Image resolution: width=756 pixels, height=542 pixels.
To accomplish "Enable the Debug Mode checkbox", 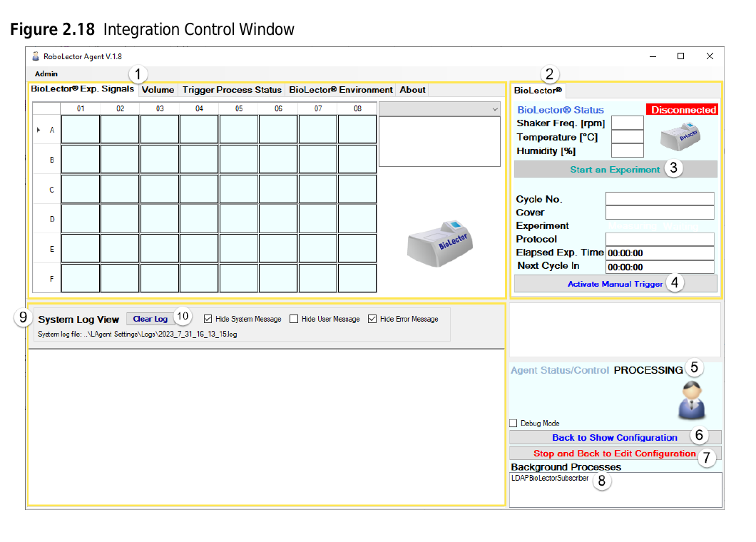I will (x=514, y=424).
